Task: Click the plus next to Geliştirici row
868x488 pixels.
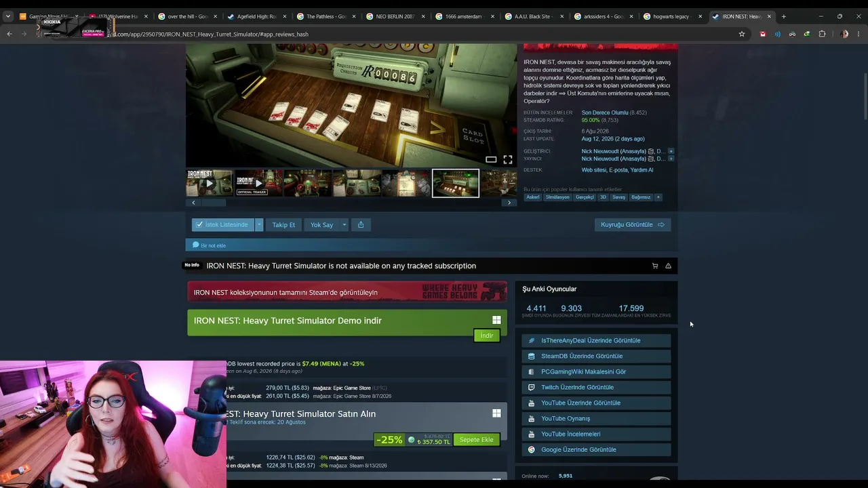Action: [x=671, y=151]
